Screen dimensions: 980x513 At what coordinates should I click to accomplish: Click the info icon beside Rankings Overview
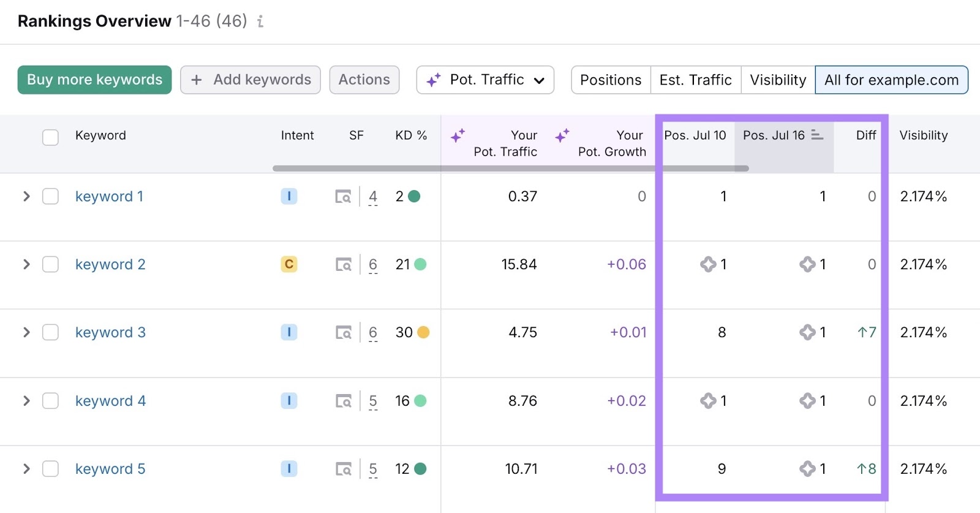tap(260, 21)
